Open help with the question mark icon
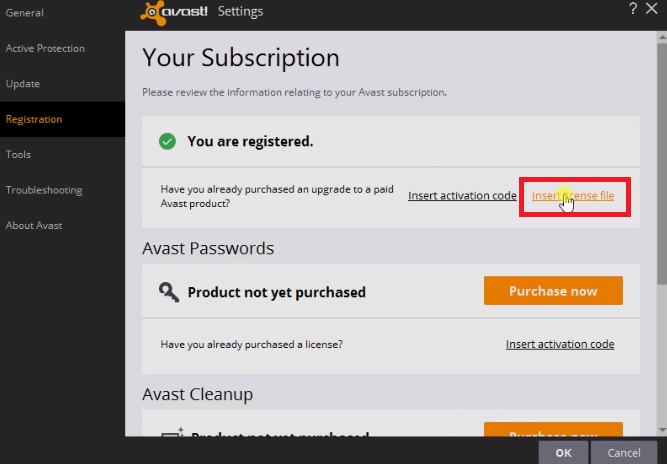667x464 pixels. pyautogui.click(x=634, y=9)
